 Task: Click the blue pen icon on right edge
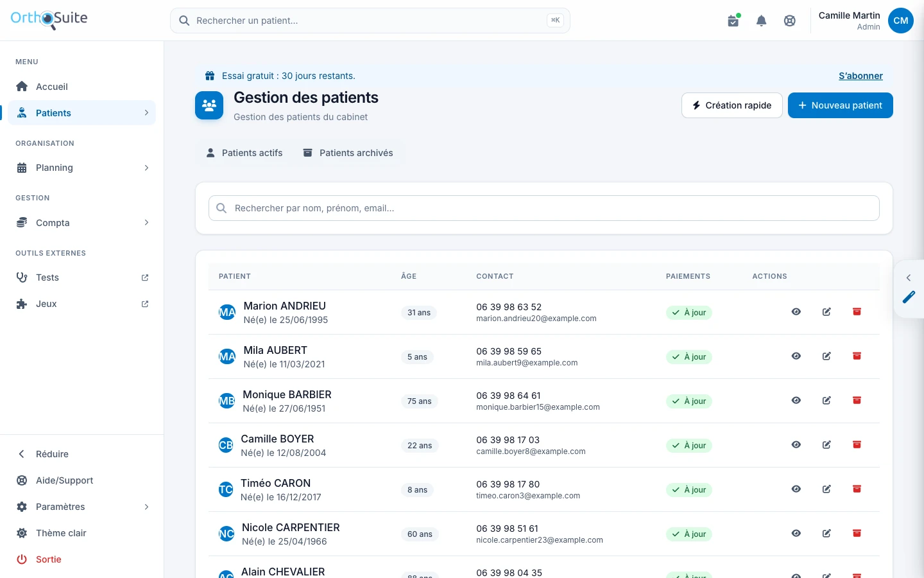[x=909, y=297]
